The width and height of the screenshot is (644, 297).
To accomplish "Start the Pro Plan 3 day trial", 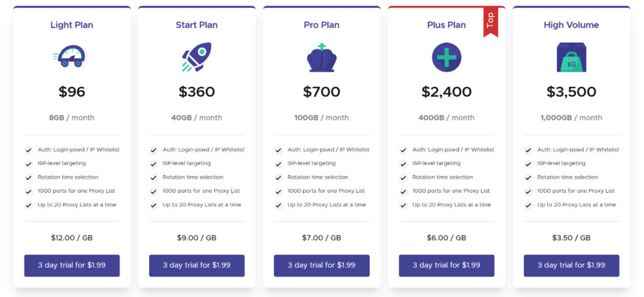I will coord(321,266).
